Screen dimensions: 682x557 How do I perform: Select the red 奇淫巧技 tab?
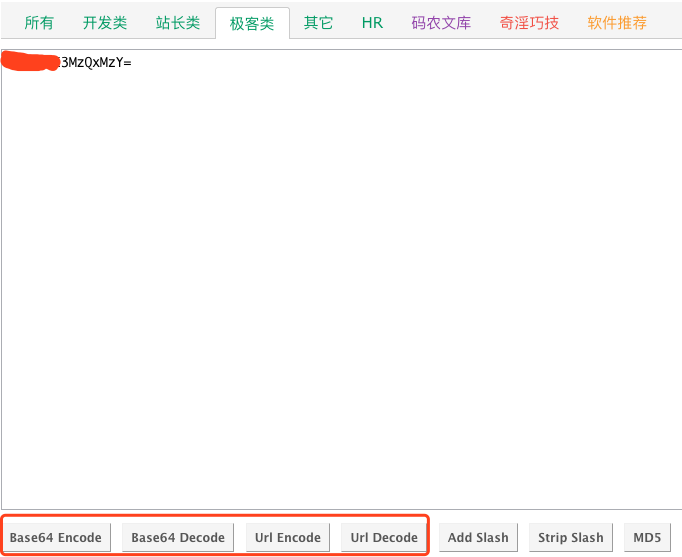click(x=529, y=23)
